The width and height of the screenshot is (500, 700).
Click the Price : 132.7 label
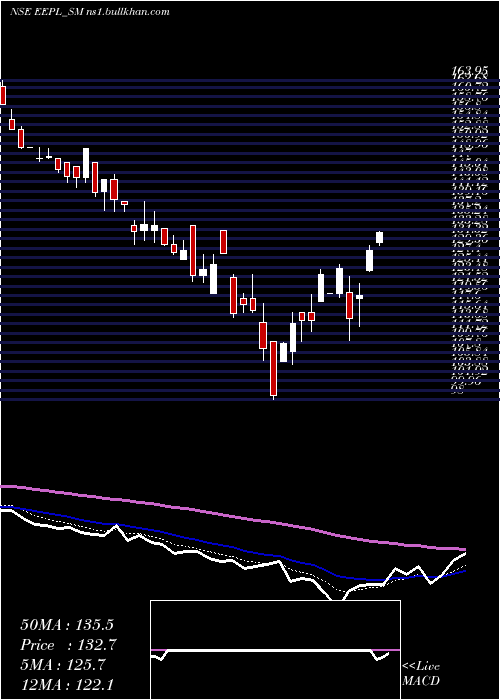point(68,645)
